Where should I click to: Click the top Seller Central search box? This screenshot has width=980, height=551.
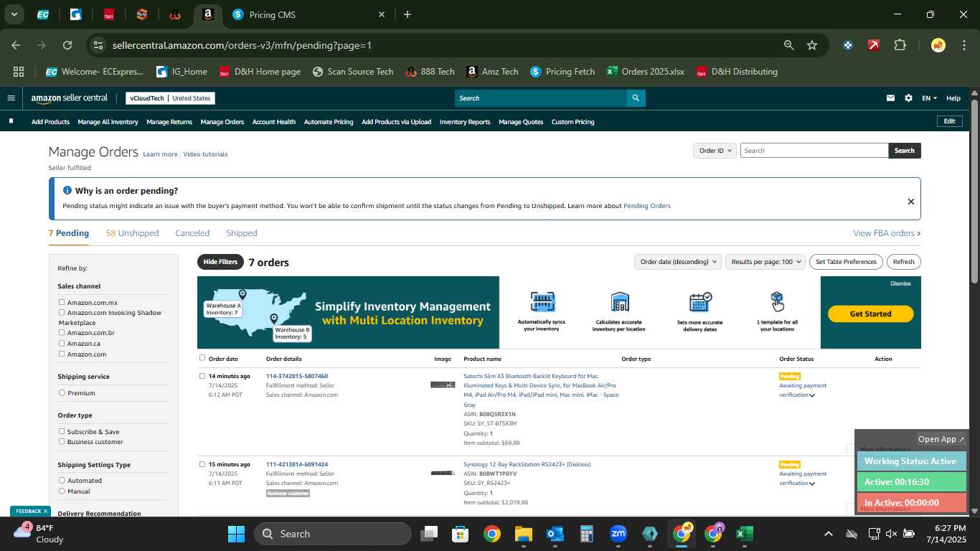click(x=540, y=98)
